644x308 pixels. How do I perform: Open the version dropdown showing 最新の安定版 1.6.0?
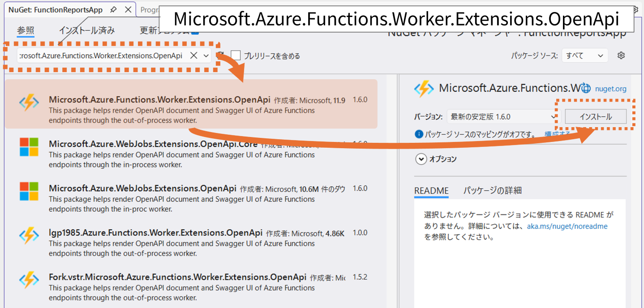click(x=502, y=116)
